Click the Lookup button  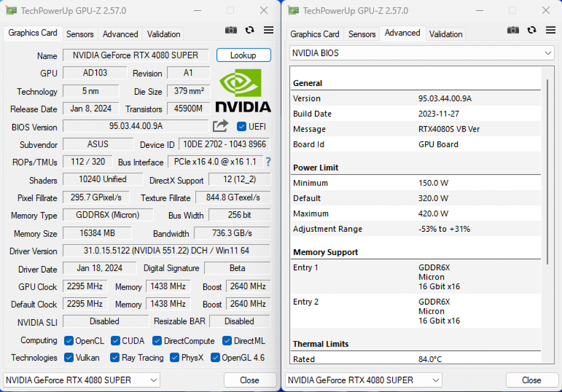tap(243, 55)
